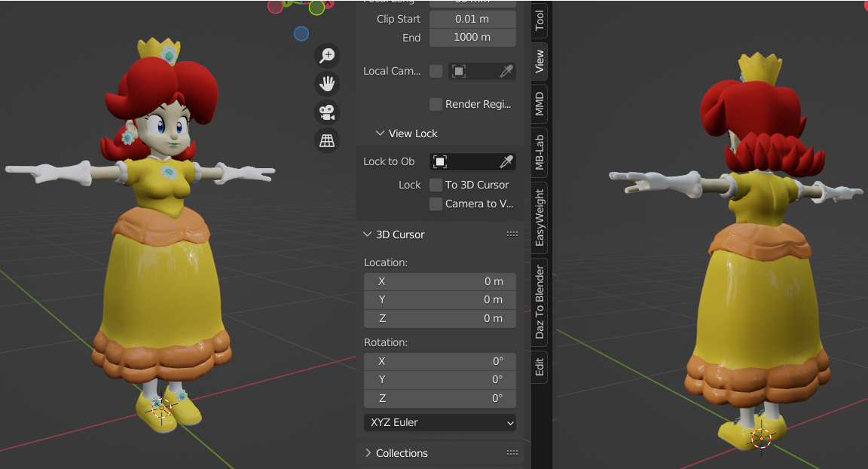Enable Lock To 3D Cursor checkbox
This screenshot has height=469, width=868.
pos(436,185)
